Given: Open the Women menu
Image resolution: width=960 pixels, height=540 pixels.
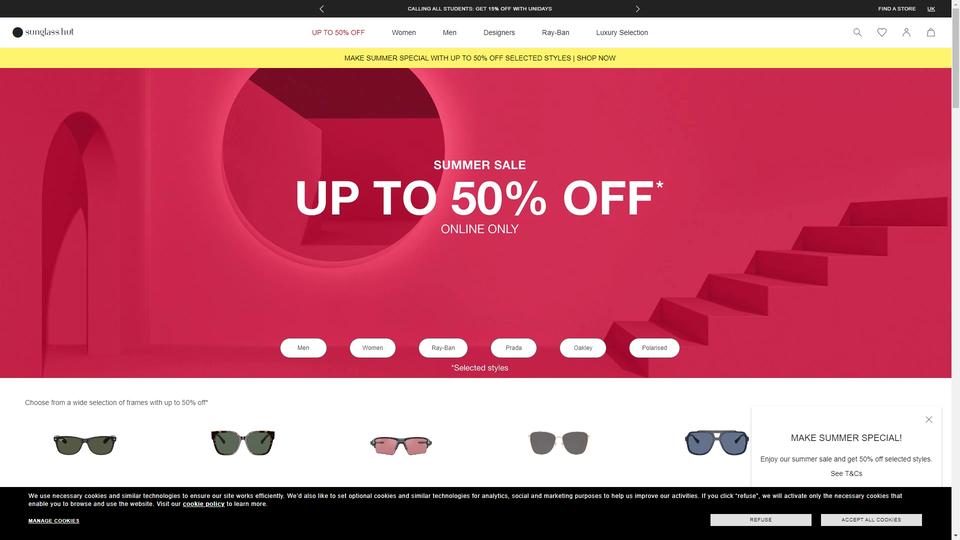Looking at the screenshot, I should 403,32.
